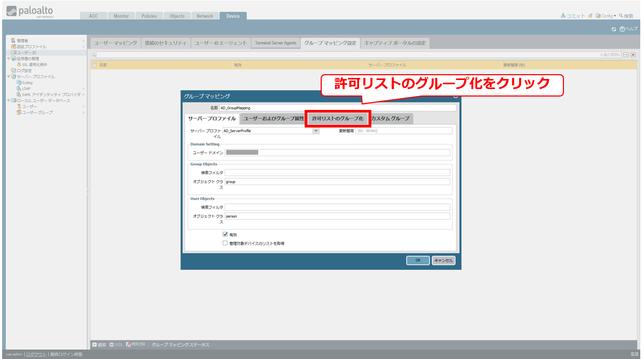
Task: Collapse the ローカル ユーザー データベース tree node
Action: coord(9,100)
